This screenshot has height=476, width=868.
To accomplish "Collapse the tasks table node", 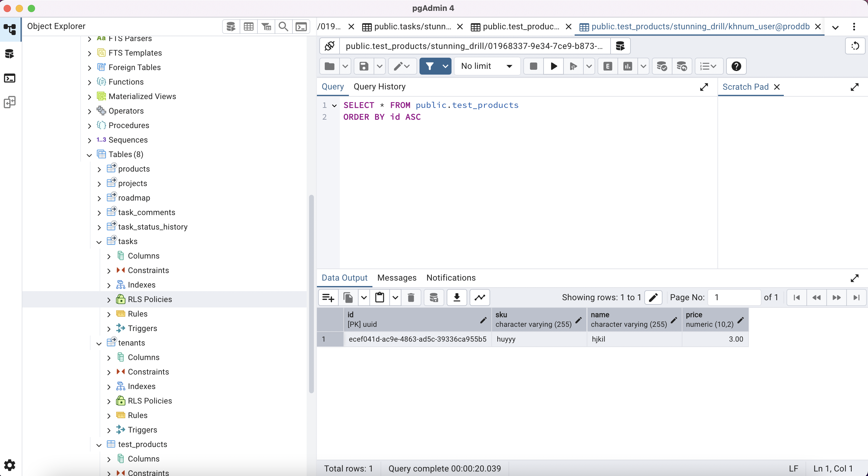I will (x=99, y=242).
